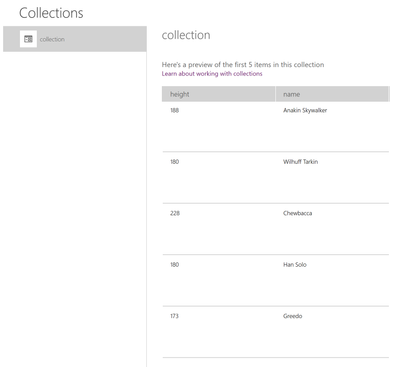Click the height value 228
The width and height of the screenshot is (400, 367).
click(x=175, y=213)
